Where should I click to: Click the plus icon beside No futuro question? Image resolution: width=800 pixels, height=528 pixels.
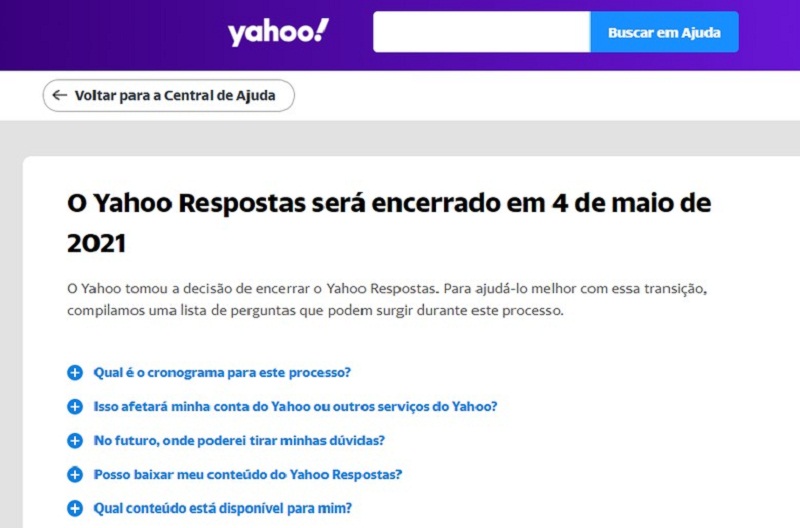pyautogui.click(x=75, y=440)
